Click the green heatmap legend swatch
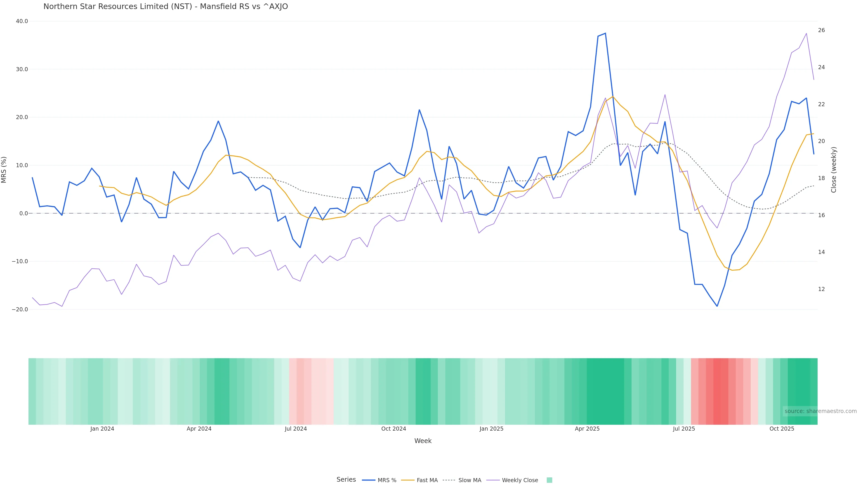The image size is (868, 488). [x=549, y=480]
